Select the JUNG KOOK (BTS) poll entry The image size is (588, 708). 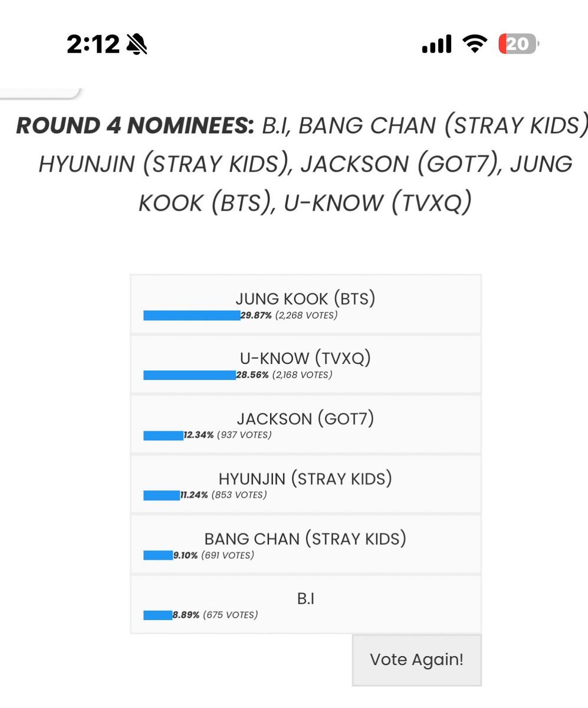(306, 304)
